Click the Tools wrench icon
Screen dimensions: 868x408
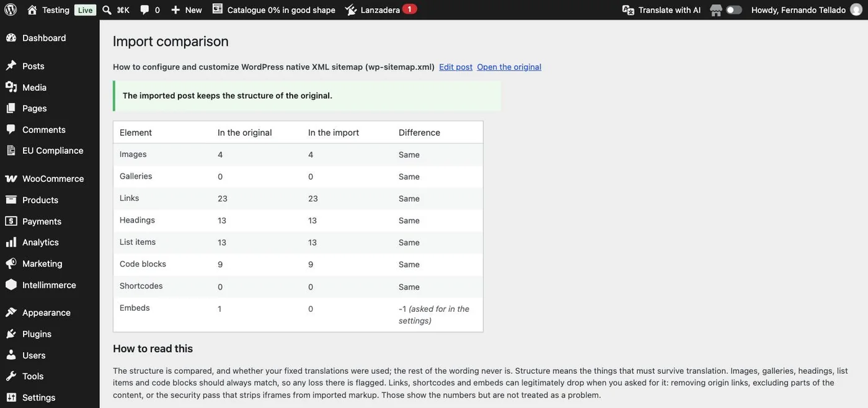point(11,376)
